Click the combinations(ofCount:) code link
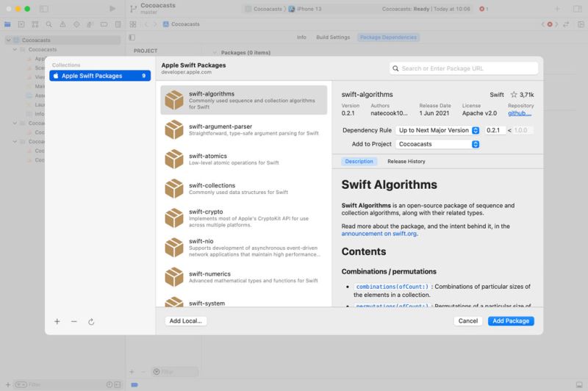588x391 pixels. click(392, 287)
